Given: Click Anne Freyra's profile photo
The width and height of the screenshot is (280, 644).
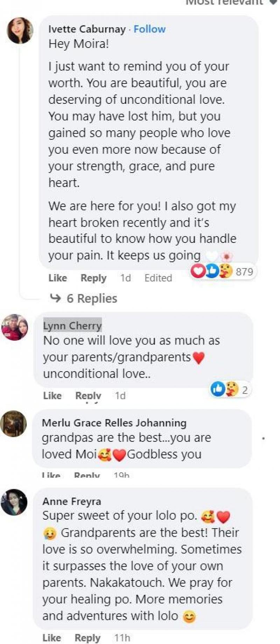Looking at the screenshot, I should tap(14, 502).
